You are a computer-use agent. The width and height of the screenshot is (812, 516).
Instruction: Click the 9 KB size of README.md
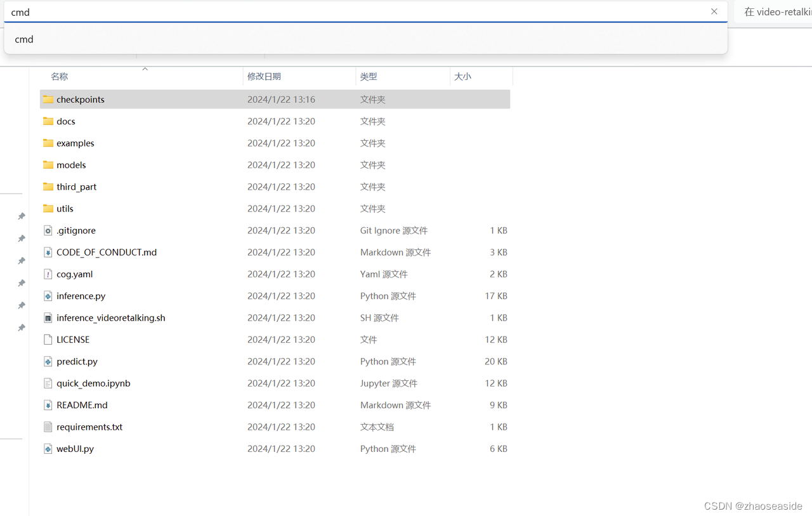click(x=499, y=405)
